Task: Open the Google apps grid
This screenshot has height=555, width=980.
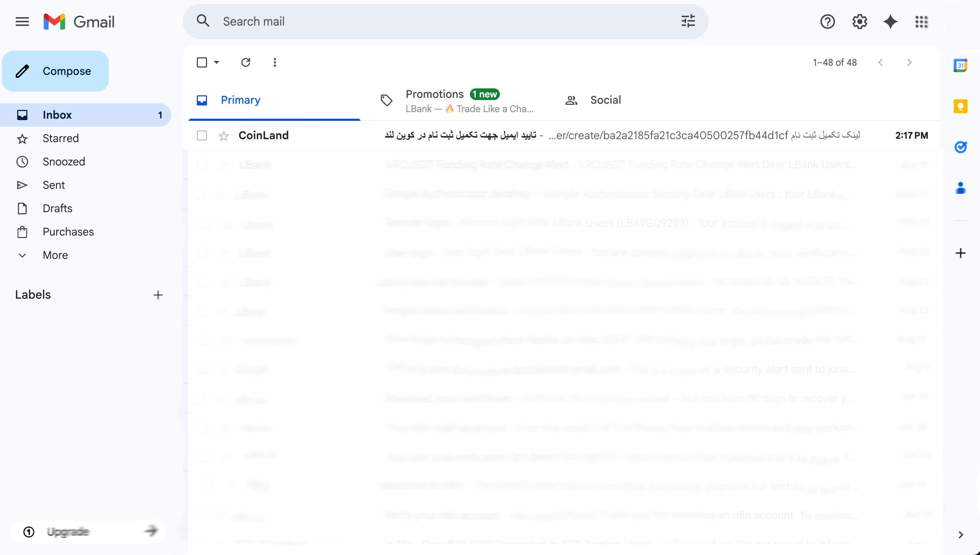Action: click(x=921, y=22)
